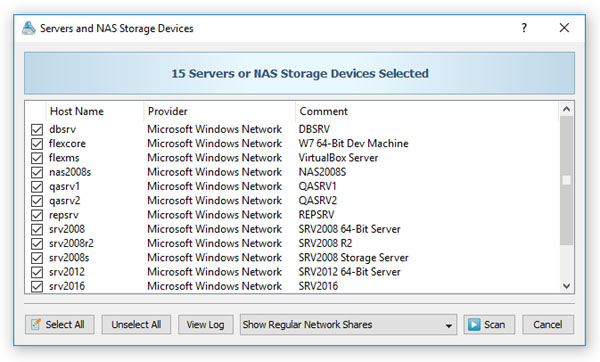Click 'SRV2008 64-Bit Server' comment

click(x=349, y=229)
